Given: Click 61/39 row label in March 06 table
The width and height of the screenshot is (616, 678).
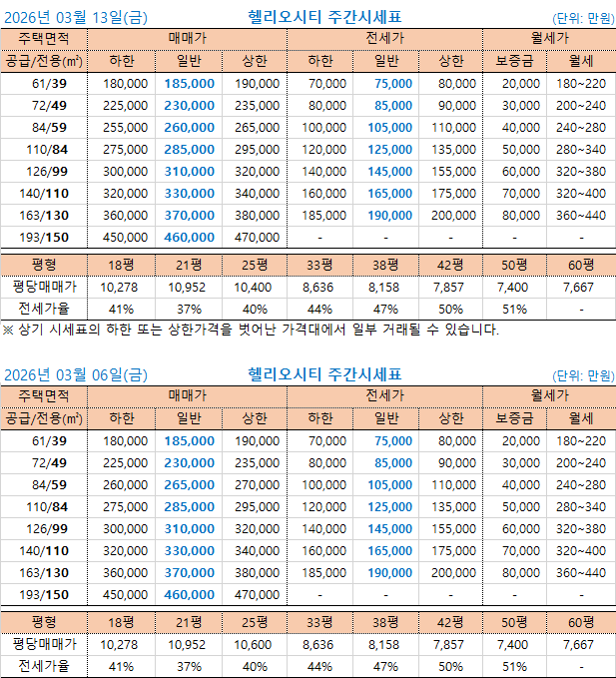Looking at the screenshot, I should click(x=48, y=440).
